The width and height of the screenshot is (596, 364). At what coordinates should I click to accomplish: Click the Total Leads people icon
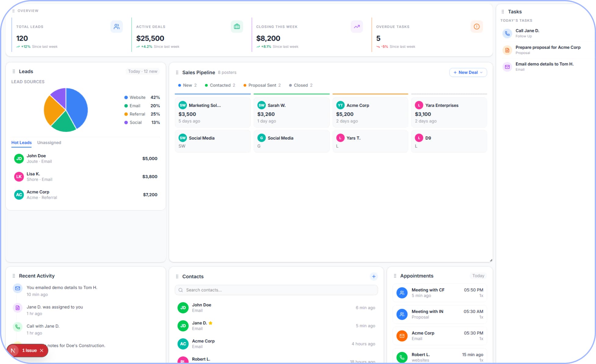116,27
